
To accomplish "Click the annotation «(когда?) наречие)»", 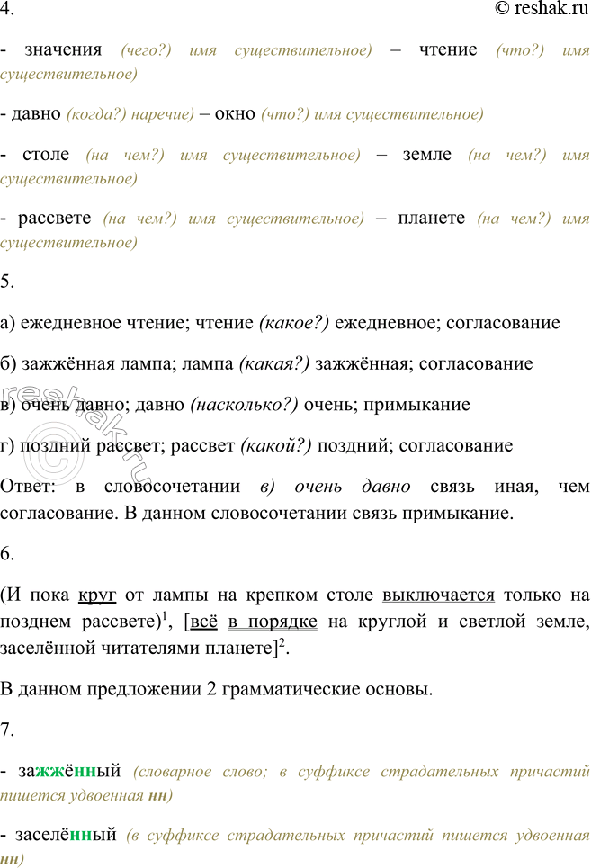I will 130,114.
